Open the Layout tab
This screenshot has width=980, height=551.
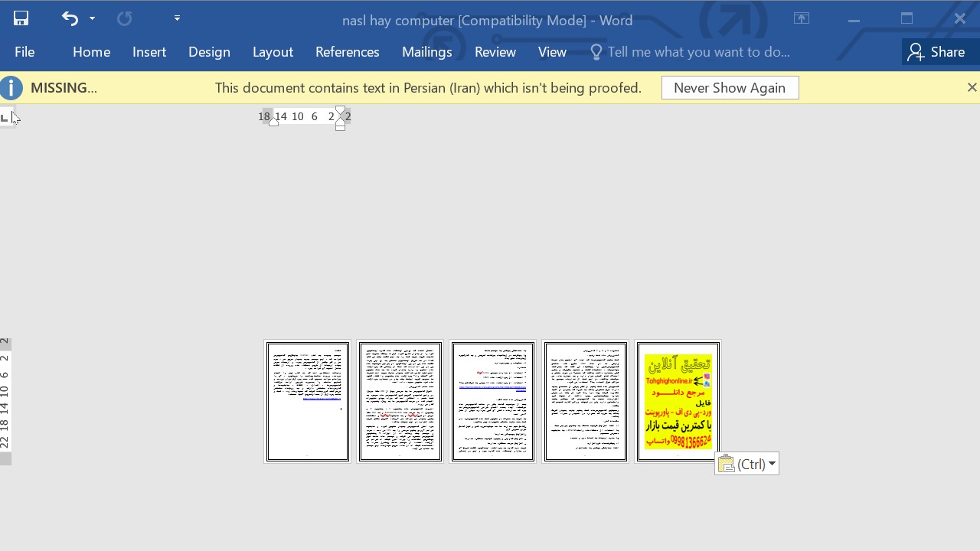click(273, 52)
